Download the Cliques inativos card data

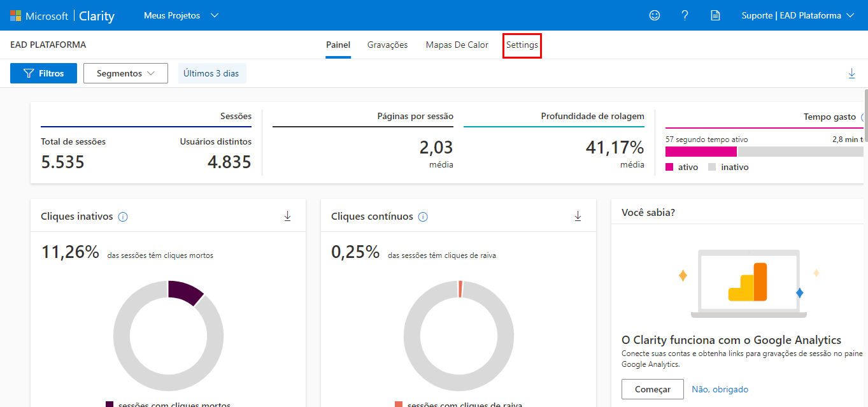pos(287,217)
